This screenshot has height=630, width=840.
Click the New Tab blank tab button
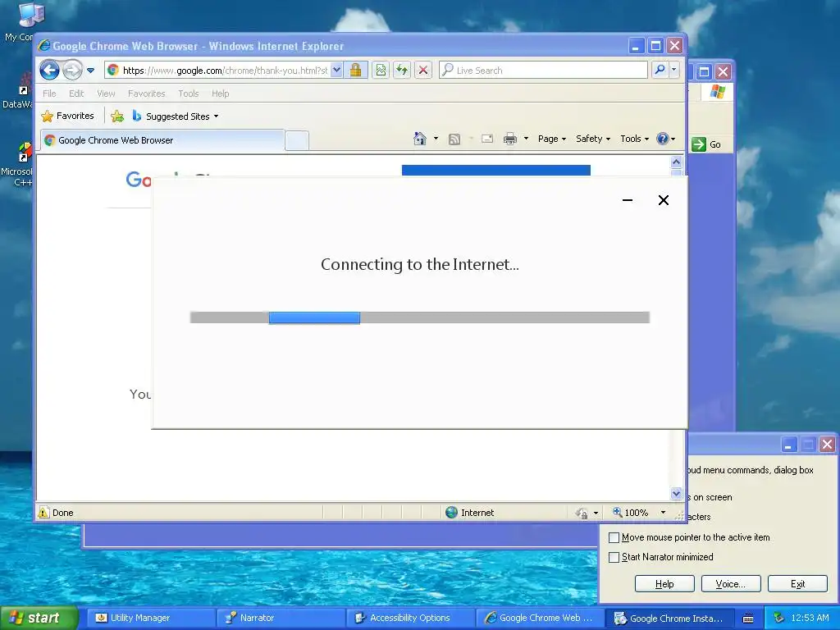coord(297,140)
